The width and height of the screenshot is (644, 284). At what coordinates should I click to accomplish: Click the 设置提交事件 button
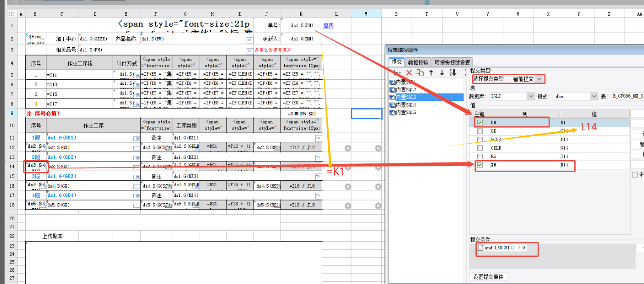pyautogui.click(x=489, y=277)
